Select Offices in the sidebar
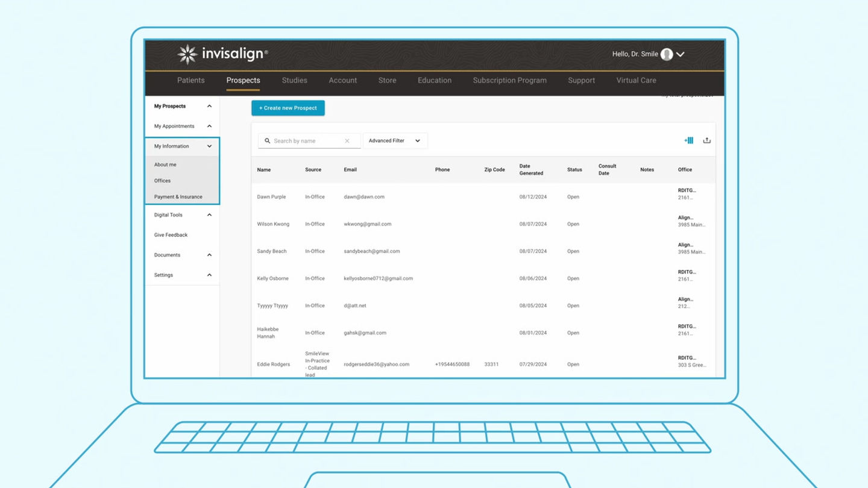868x488 pixels. (x=162, y=181)
